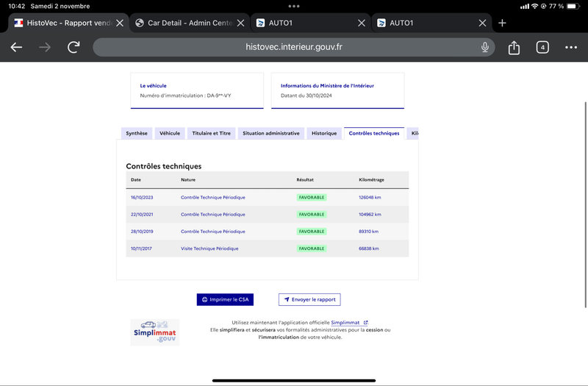Focus the histovec.interieur.gouv.fr address bar
This screenshot has height=386, width=588.
[293, 47]
